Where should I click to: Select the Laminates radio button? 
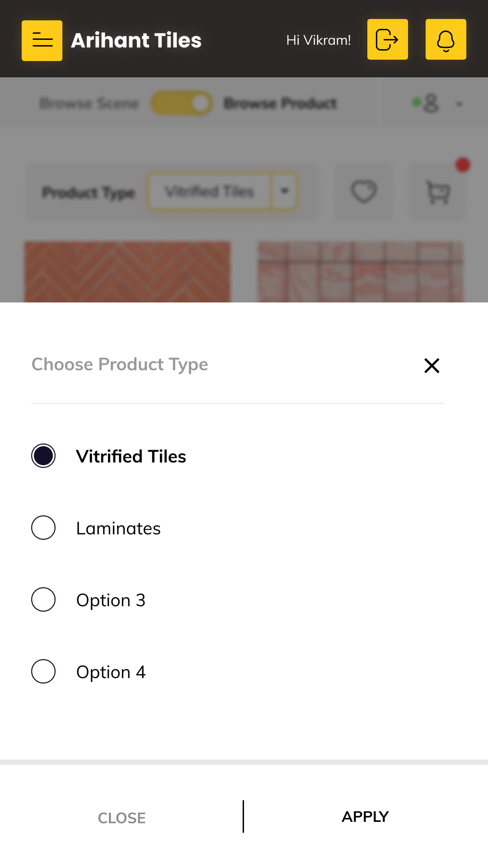click(43, 528)
